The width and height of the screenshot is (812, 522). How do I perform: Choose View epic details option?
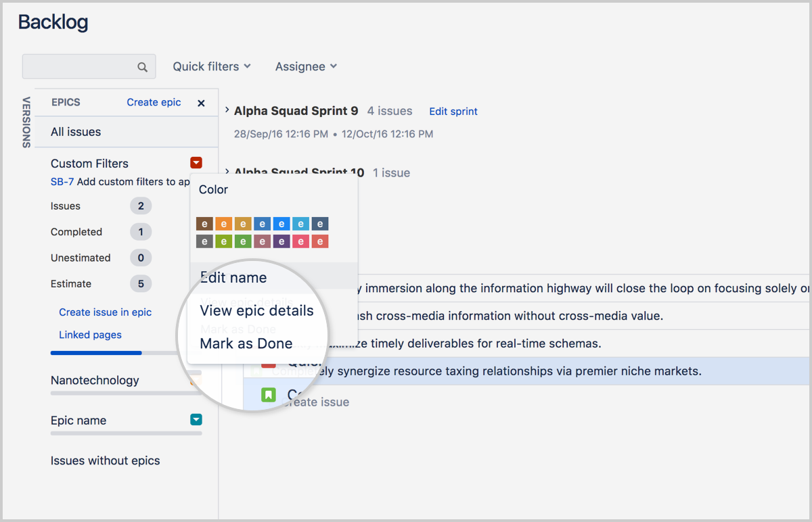click(256, 310)
